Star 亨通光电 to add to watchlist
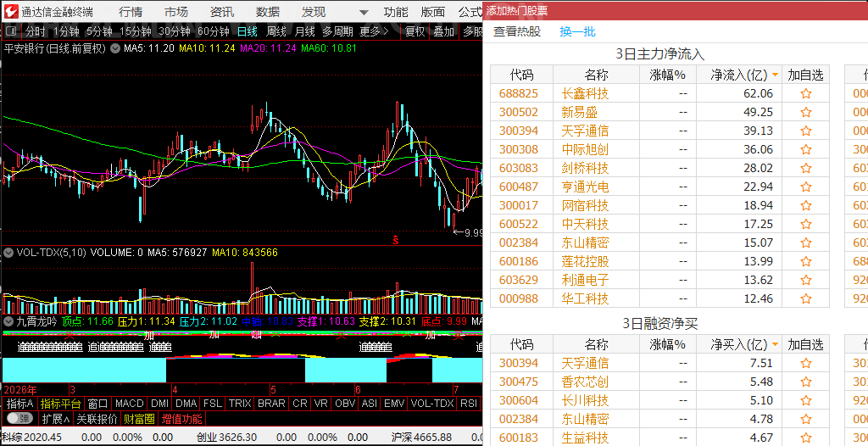This screenshot has height=446, width=868. click(806, 187)
